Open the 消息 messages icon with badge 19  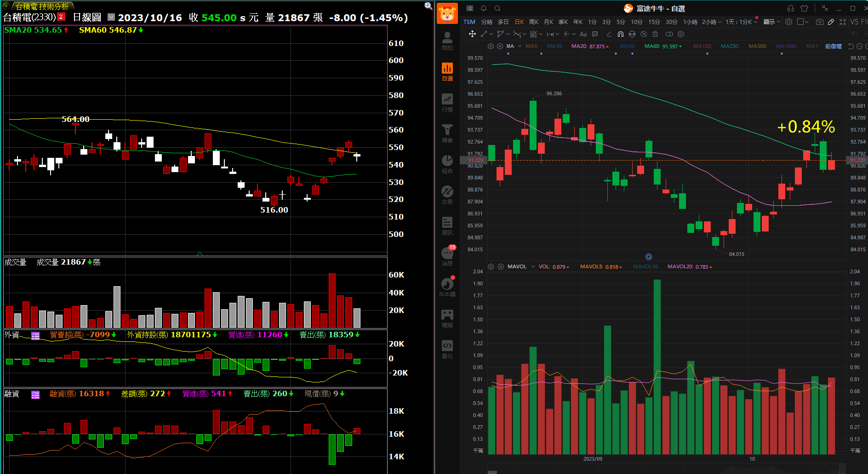(447, 256)
